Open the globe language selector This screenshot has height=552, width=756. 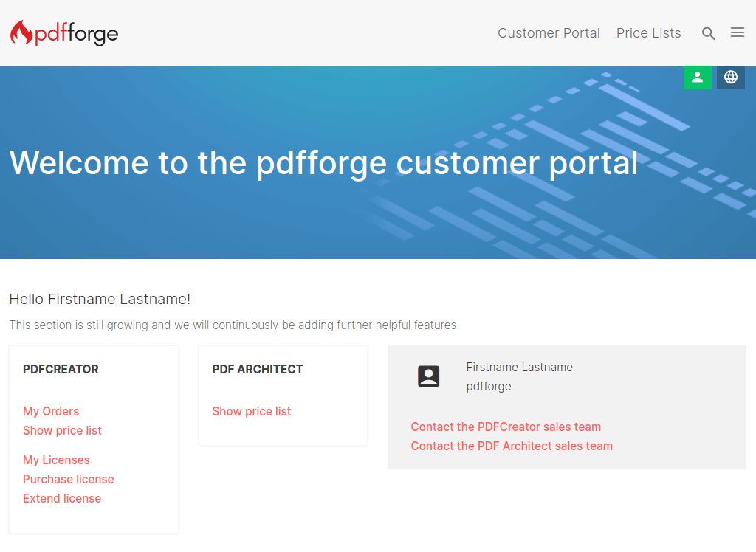tap(731, 77)
